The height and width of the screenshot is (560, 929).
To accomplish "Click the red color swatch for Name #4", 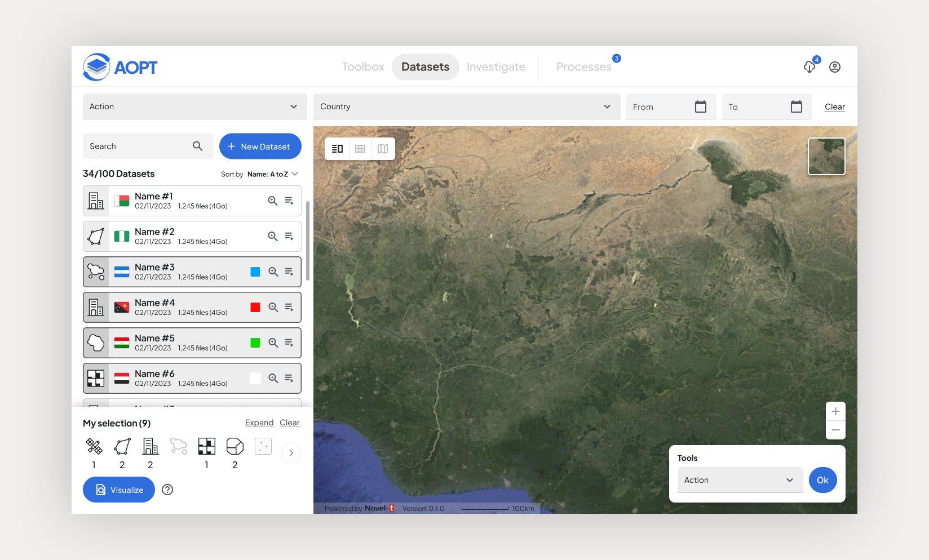I will coord(255,307).
